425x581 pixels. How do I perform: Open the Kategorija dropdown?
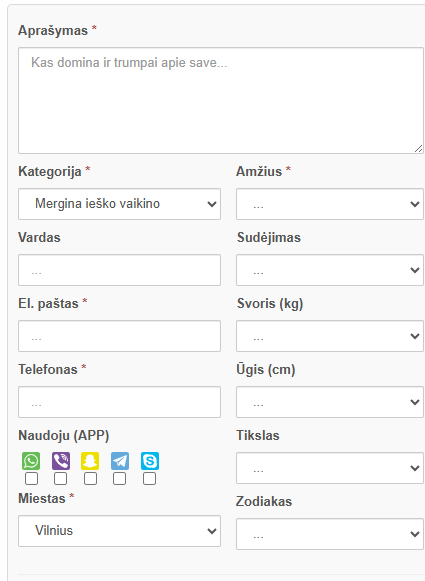pos(119,204)
